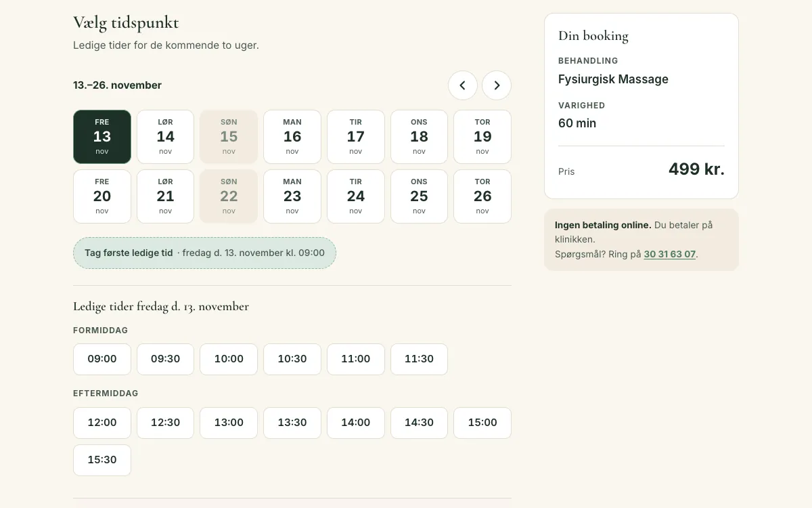
Task: Book the 15:30 afternoon slot
Action: 102,460
